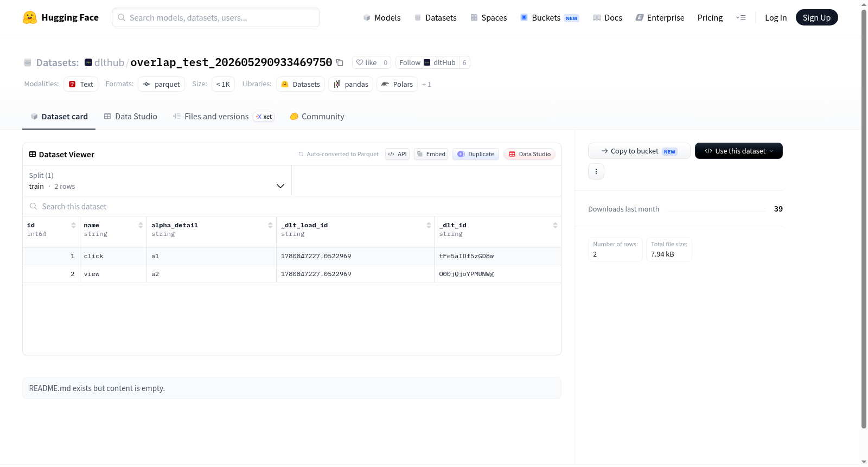Screen dimensions: 868x467
Task: Open Spaces in the top navigation
Action: (488, 17)
